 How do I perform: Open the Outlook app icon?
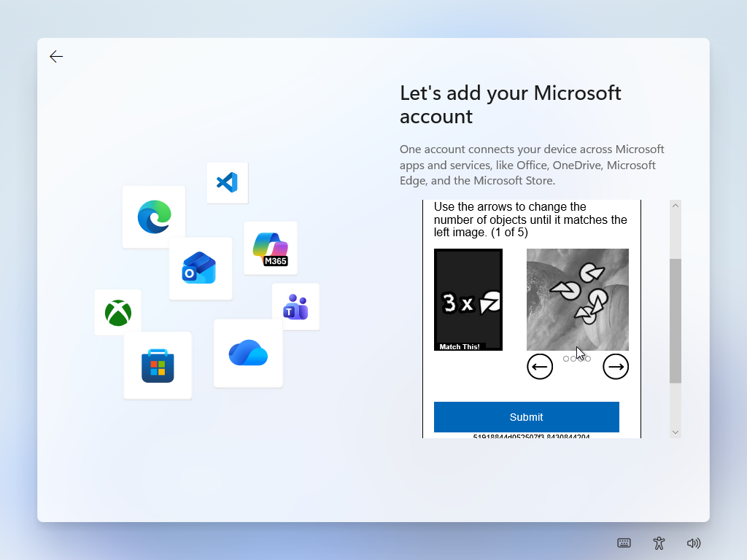[x=200, y=268]
